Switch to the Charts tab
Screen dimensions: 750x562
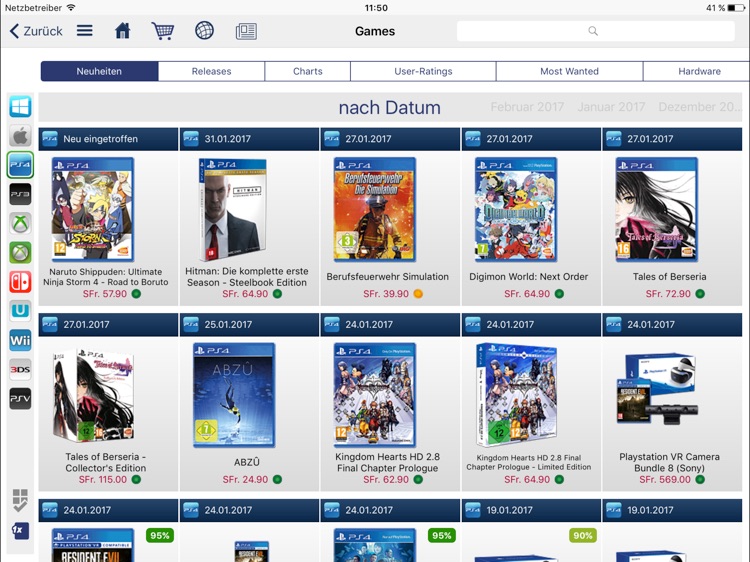point(308,71)
